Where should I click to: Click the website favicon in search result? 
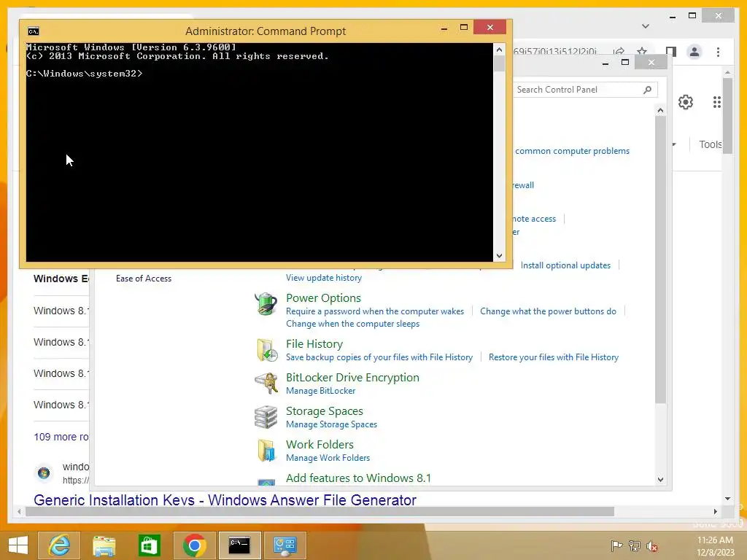click(x=44, y=472)
